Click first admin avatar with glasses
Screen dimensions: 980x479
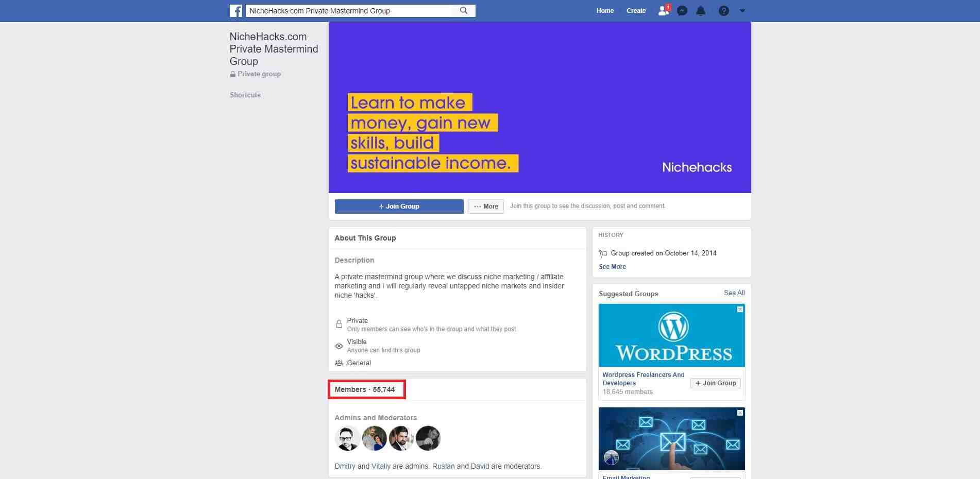pos(347,438)
